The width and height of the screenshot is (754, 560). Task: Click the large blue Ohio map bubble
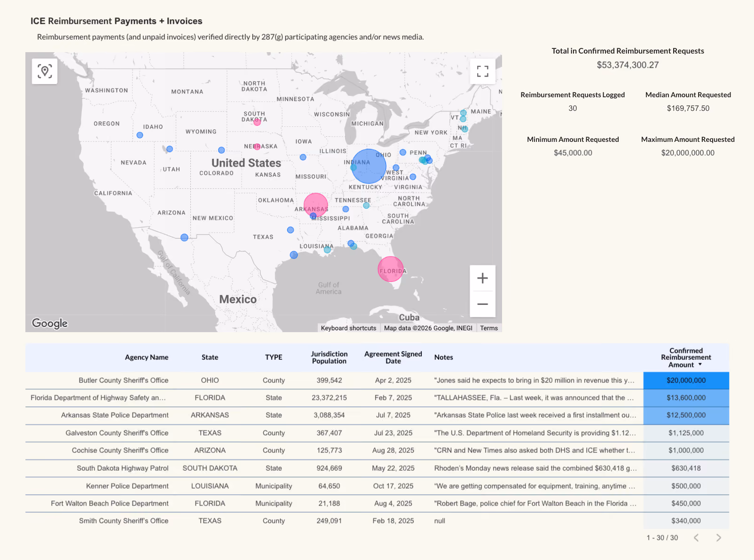(x=369, y=166)
